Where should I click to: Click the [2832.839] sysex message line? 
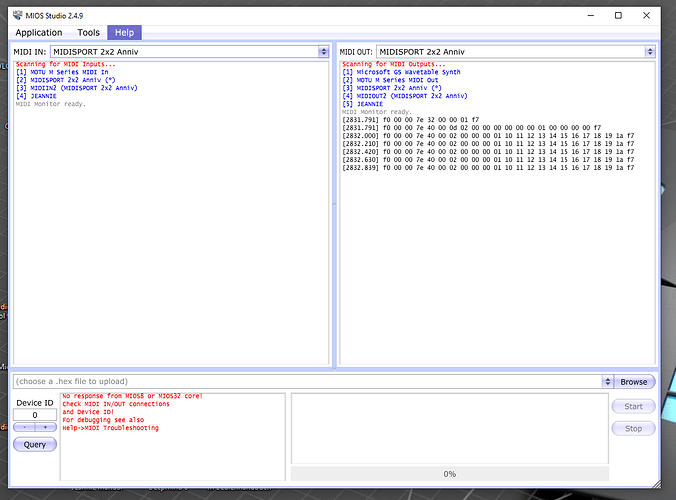coord(488,168)
